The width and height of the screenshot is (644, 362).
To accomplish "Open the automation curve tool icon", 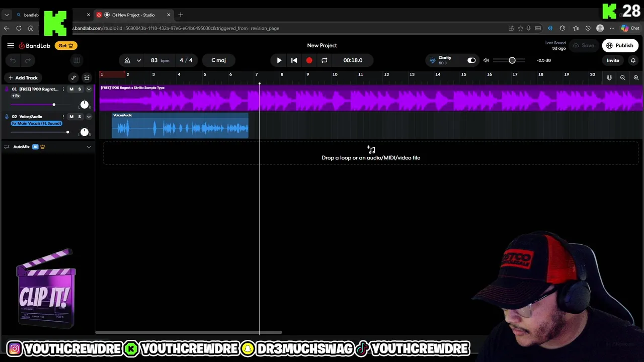I will click(73, 78).
